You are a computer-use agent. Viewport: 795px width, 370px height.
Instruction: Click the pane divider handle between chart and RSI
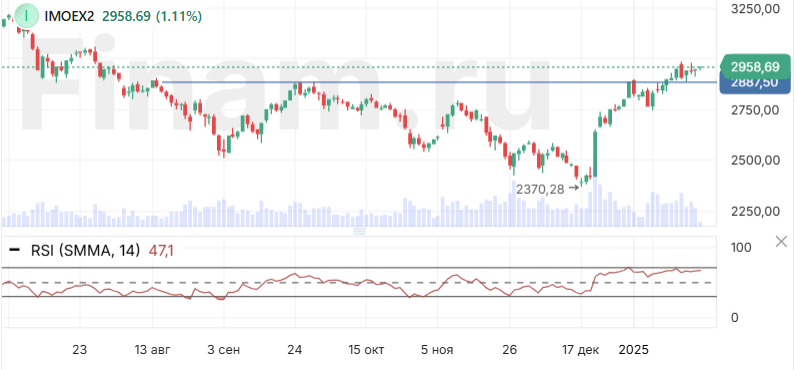pos(359,232)
